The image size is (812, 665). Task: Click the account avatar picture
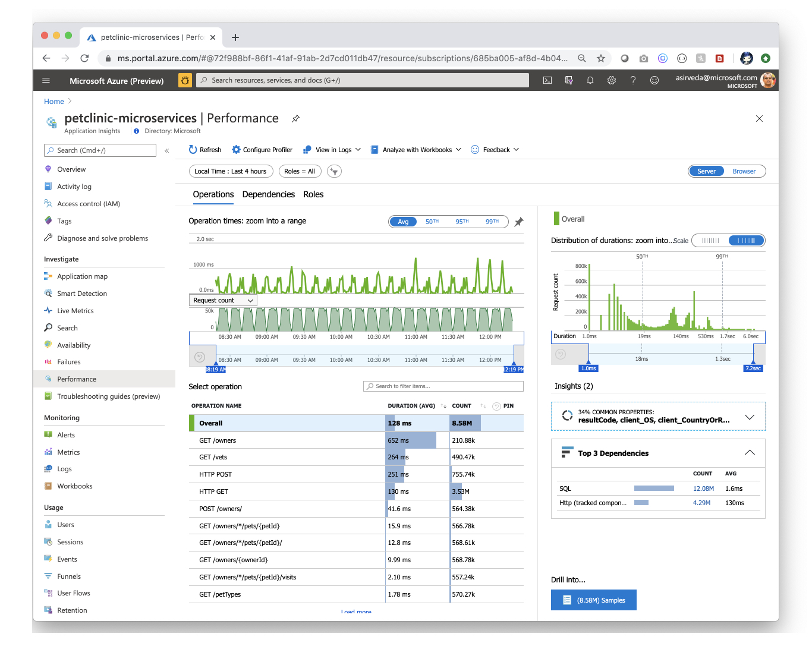click(768, 80)
